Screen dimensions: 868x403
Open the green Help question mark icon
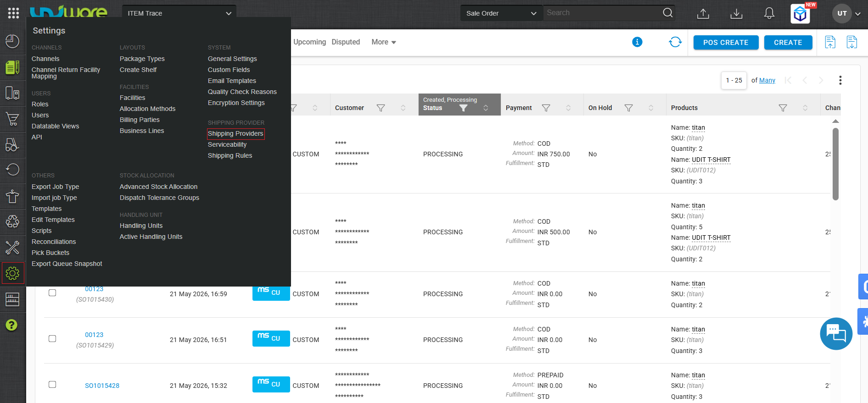click(x=11, y=325)
